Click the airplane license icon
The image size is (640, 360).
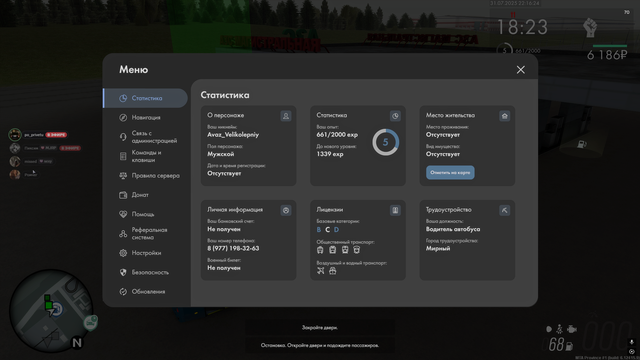tap(320, 271)
